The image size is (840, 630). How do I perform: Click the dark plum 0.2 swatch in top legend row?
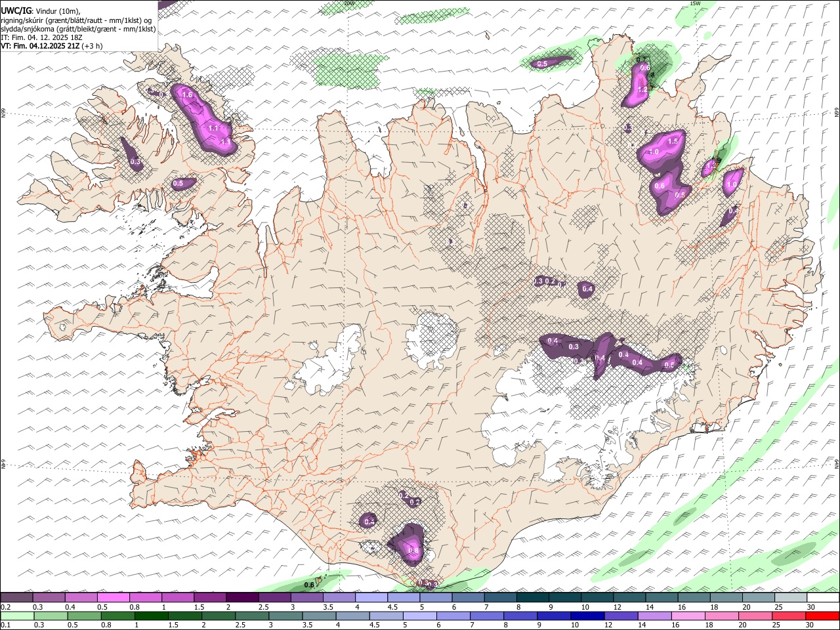16,597
